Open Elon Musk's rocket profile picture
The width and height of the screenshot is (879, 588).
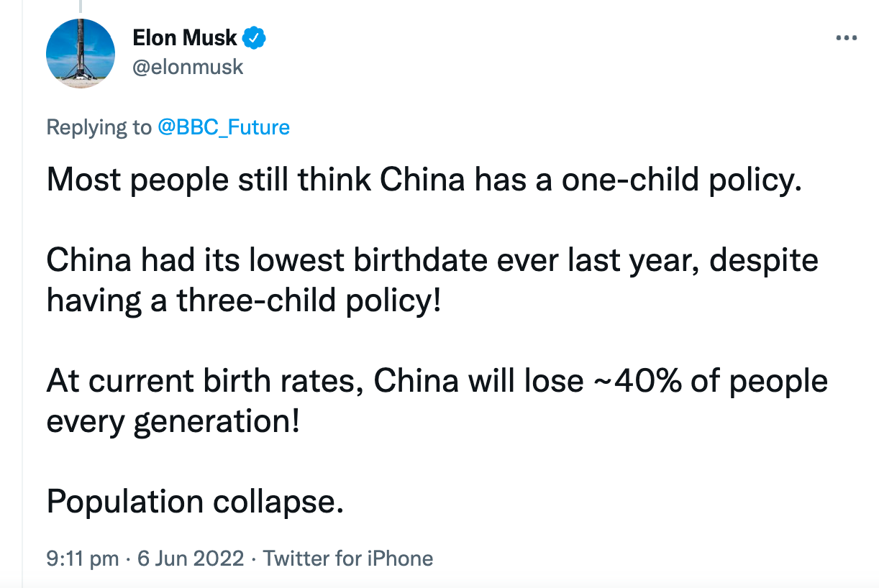(81, 53)
